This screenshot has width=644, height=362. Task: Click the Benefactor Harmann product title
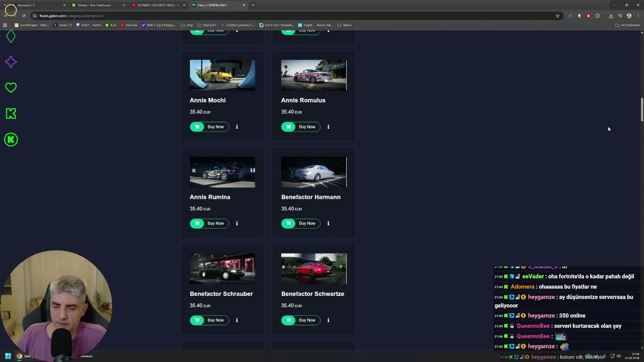pyautogui.click(x=311, y=197)
